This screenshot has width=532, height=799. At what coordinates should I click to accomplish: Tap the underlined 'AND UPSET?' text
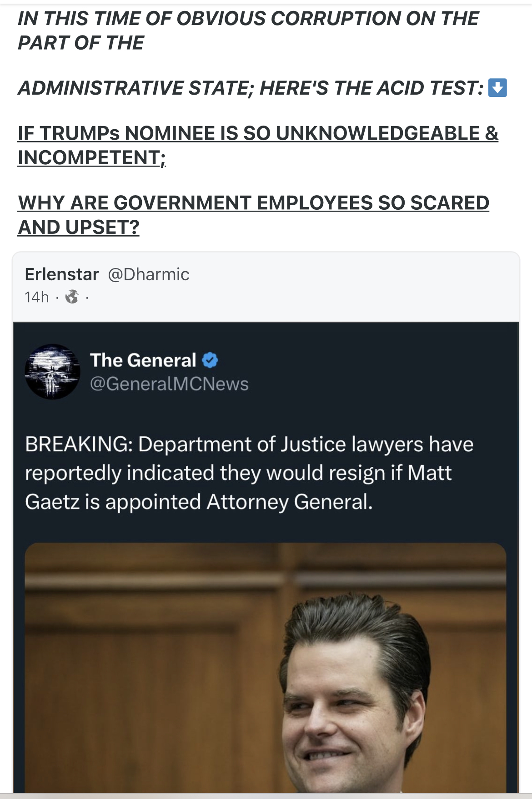[x=79, y=228]
